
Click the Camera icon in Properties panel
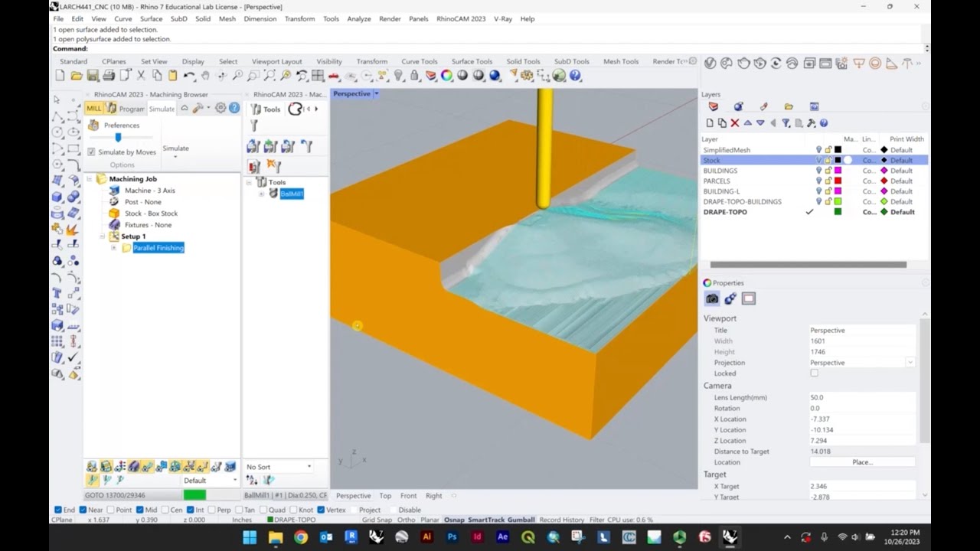[712, 298]
